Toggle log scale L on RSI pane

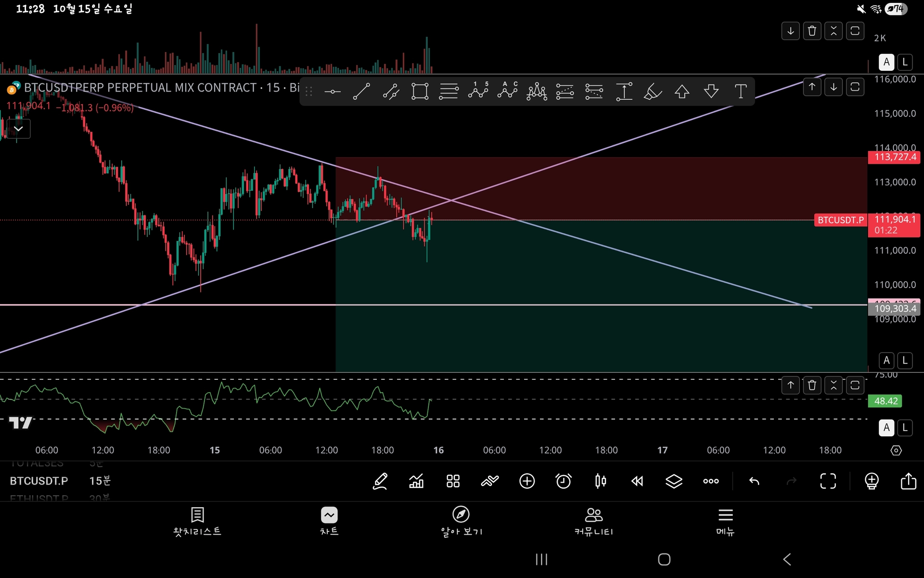pyautogui.click(x=905, y=428)
